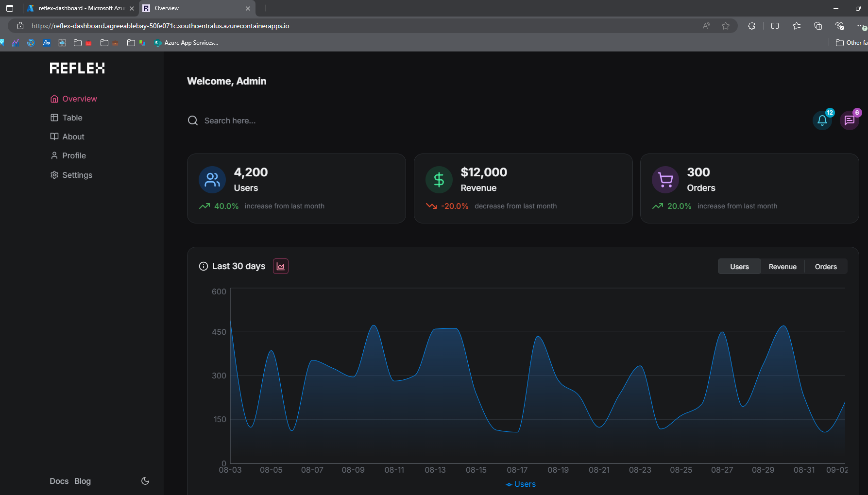
Task: Toggle the area chart type button
Action: (281, 266)
